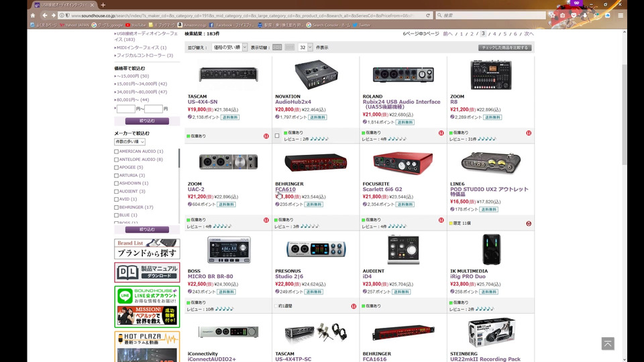Open the browser hamburger menu
The width and height of the screenshot is (644, 362).
pyautogui.click(x=621, y=15)
